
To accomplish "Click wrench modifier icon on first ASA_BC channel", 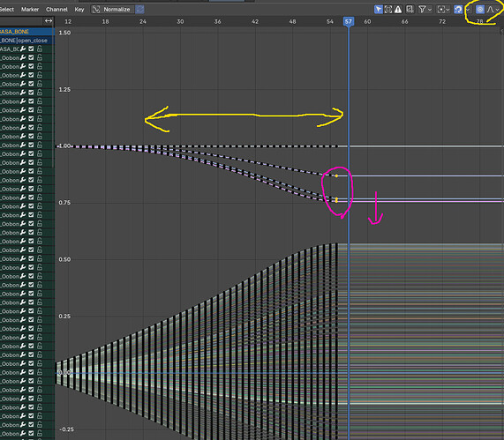I will coord(23,48).
